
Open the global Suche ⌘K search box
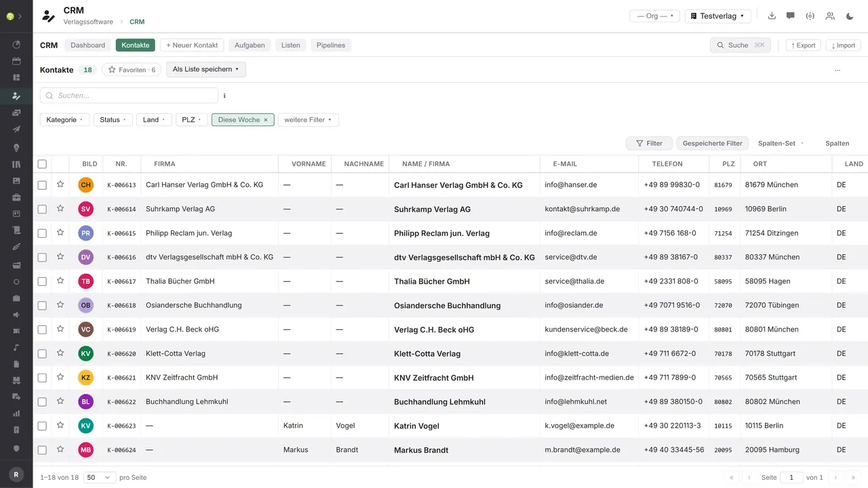(740, 45)
